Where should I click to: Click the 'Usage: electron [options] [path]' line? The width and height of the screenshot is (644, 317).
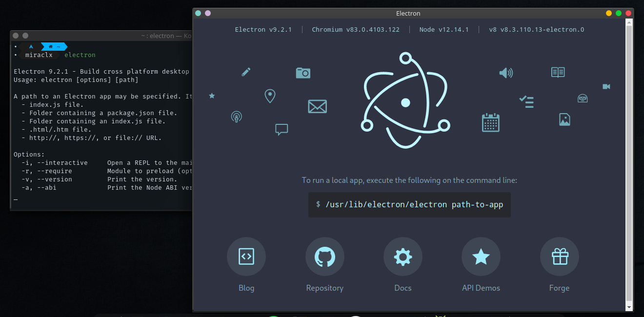[76, 80]
